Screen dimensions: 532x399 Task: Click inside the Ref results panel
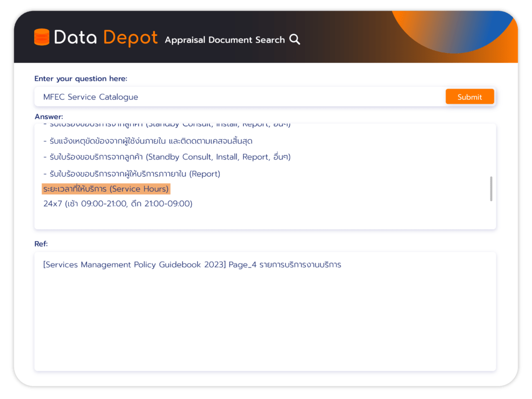(x=265, y=312)
